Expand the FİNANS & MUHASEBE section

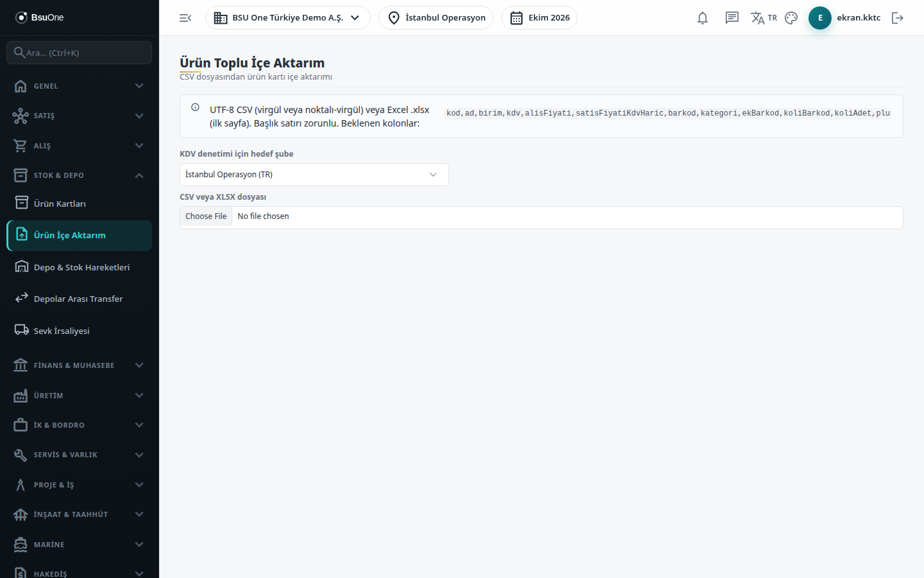point(79,365)
